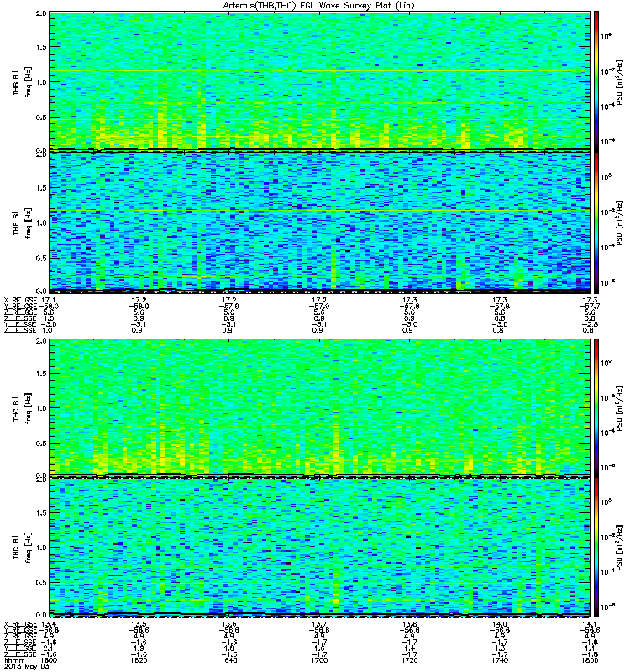Screen dimensions: 630x672
Task: Click the second panel PSD color bar
Action: click(596, 223)
